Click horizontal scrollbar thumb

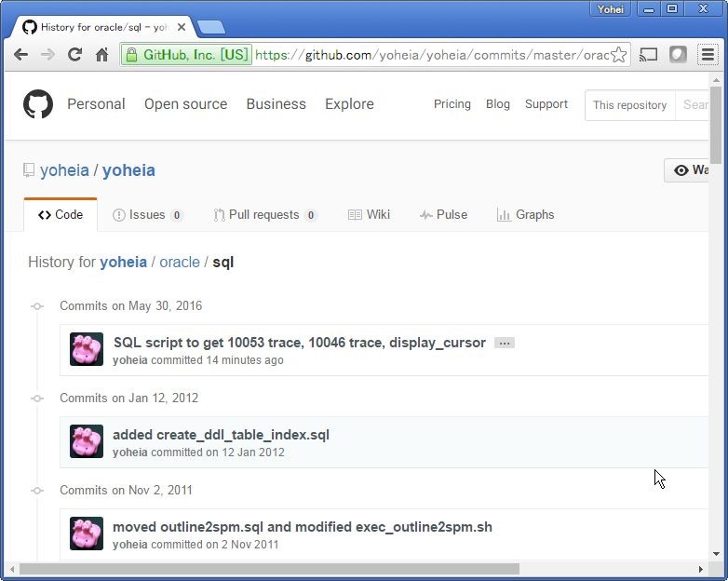tap(269, 569)
